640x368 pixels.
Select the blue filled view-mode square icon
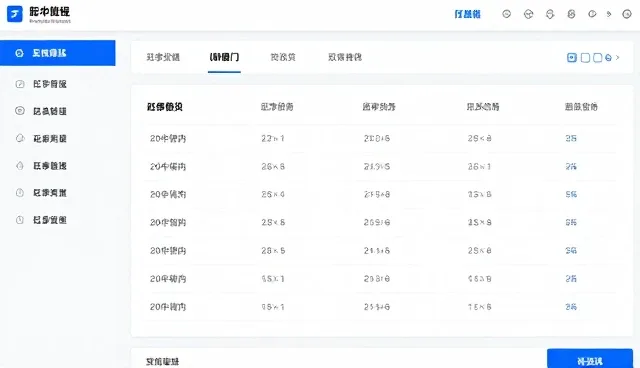(572, 58)
